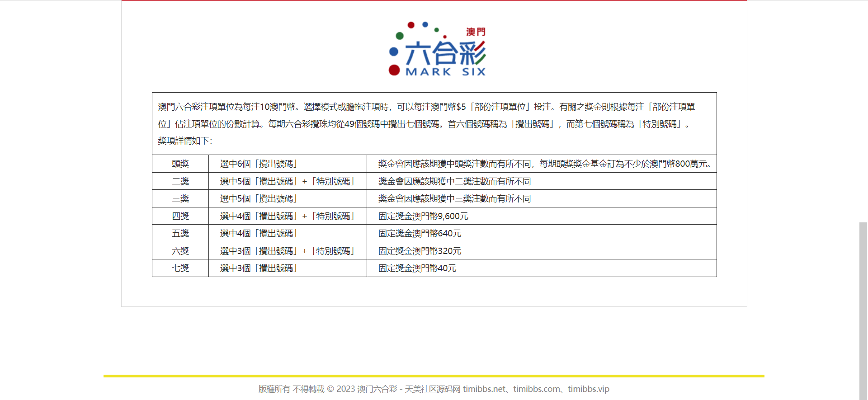The image size is (868, 400).
Task: Click 獎金會因應該期獲中二獎注數而有所不同 cell
Action: coord(542,181)
